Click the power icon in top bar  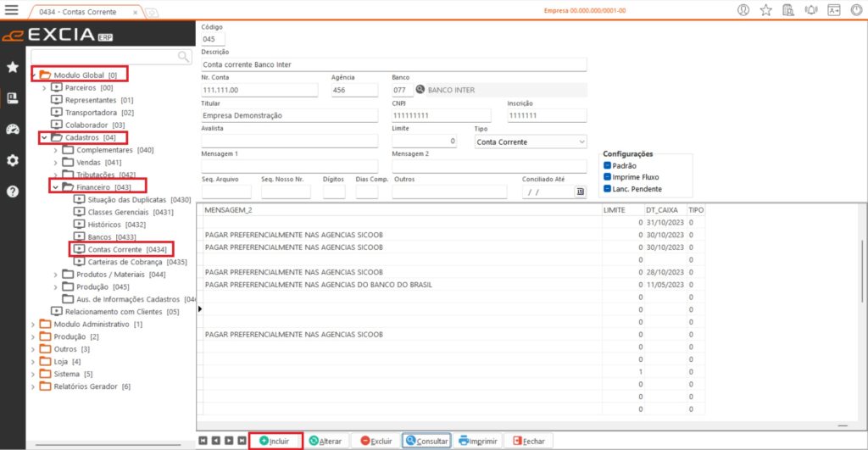click(x=855, y=10)
